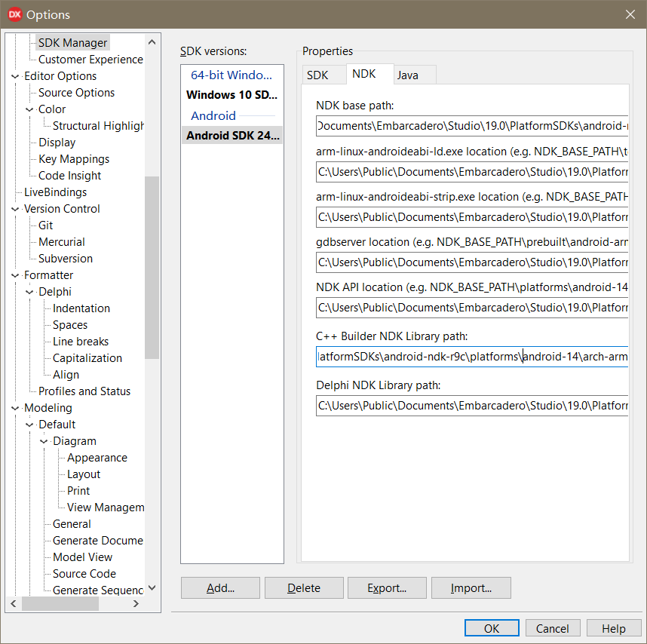647x644 pixels.
Task: Click the gdbserver location field
Action: pos(472,262)
